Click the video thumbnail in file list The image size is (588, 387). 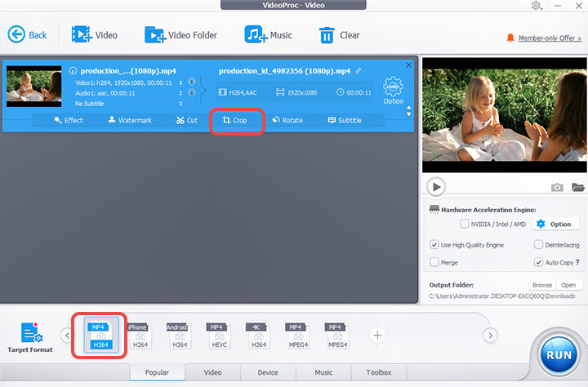coord(33,87)
